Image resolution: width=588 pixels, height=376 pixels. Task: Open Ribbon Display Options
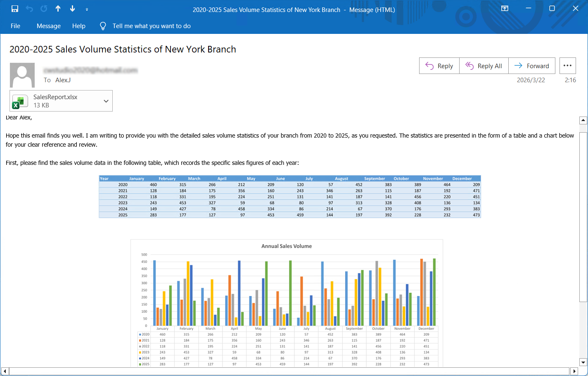(505, 8)
